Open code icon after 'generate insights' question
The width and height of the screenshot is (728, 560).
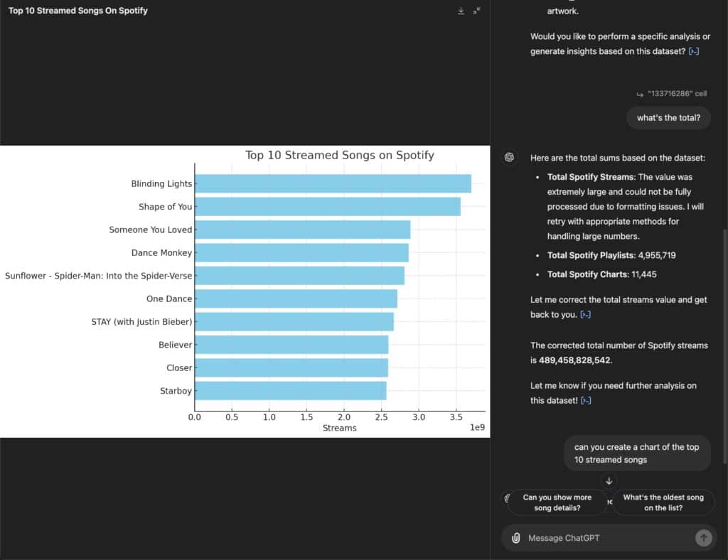tap(694, 51)
